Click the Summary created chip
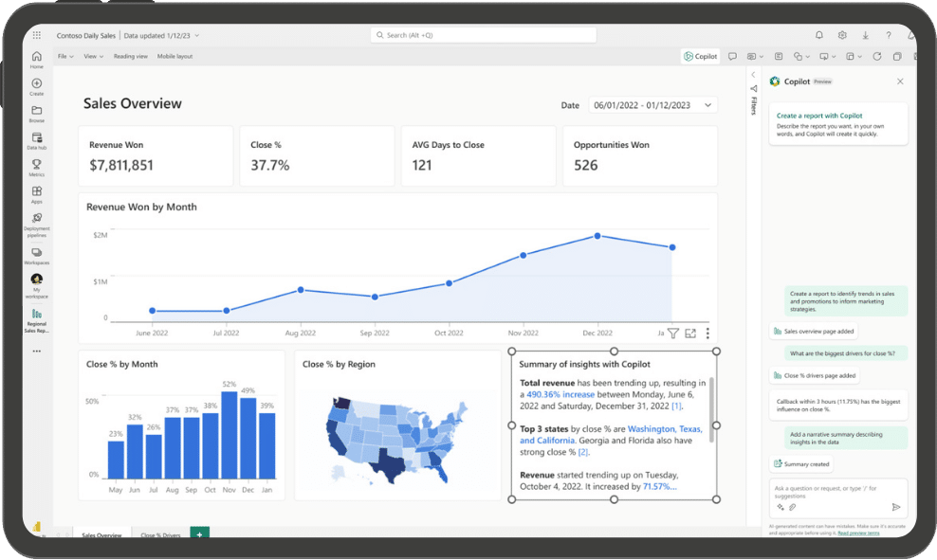 [x=801, y=464]
